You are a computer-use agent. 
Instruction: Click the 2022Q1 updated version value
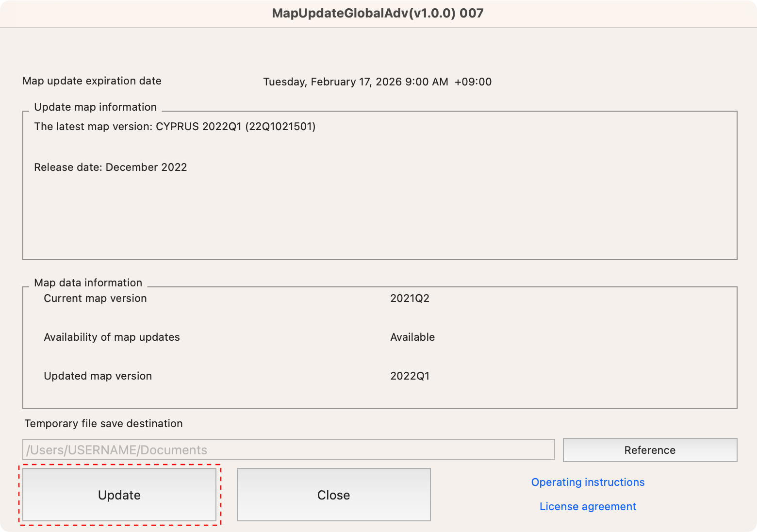point(410,376)
